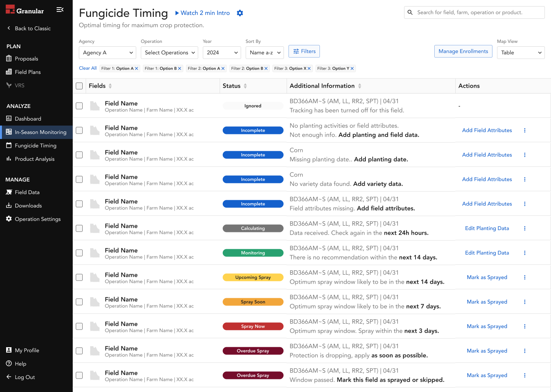
Task: Open Downloads in the sidebar
Action: click(x=36, y=206)
